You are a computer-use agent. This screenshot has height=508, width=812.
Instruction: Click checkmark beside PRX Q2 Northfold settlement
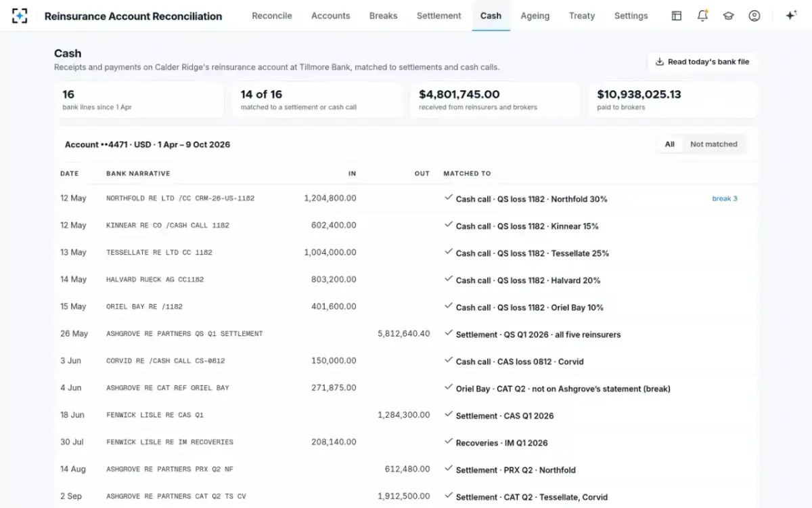448,469
